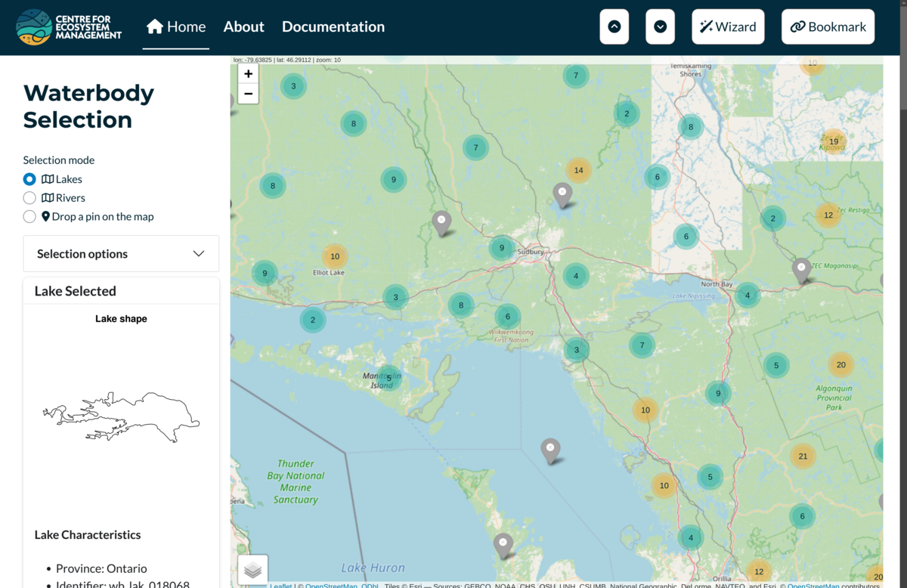Open the About page
The width and height of the screenshot is (907, 588).
coord(243,26)
